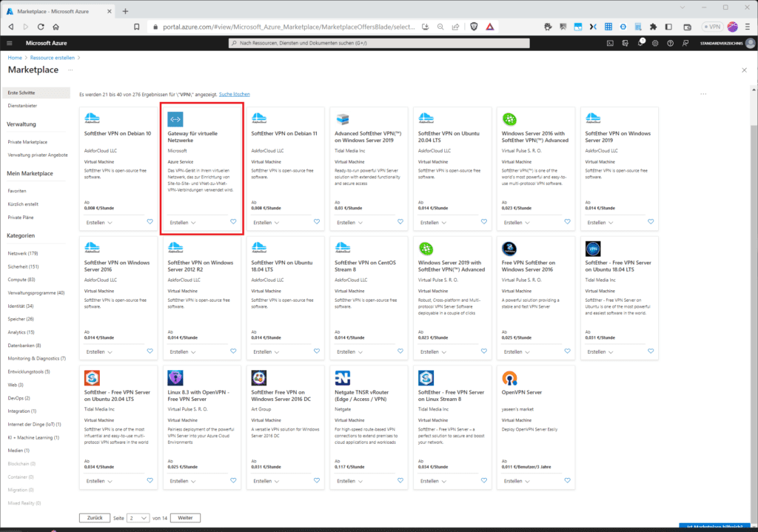Open the feedback icon in the Azure header
Viewport: 758px width, 532px height.
coord(685,43)
